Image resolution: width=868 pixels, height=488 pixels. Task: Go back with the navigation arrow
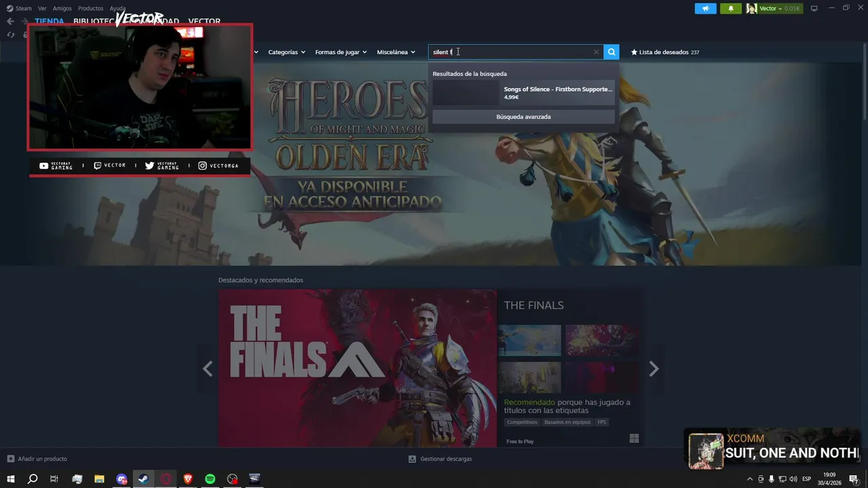(x=10, y=21)
